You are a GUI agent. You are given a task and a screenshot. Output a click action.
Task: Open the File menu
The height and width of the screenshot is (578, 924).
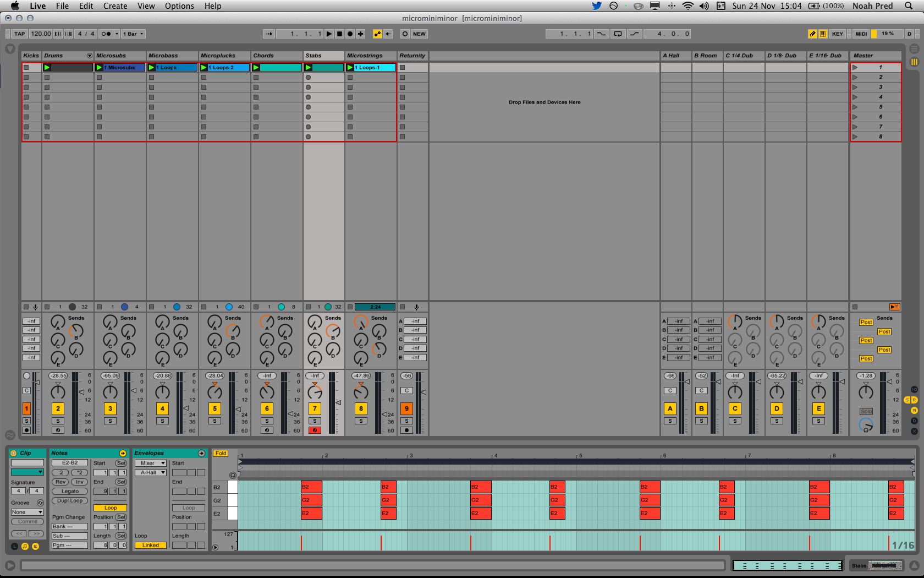63,6
